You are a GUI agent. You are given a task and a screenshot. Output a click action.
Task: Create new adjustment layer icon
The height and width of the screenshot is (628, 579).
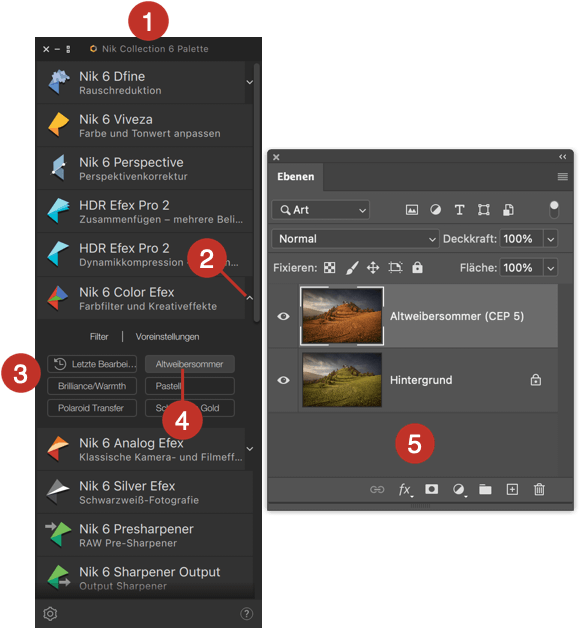pos(459,489)
